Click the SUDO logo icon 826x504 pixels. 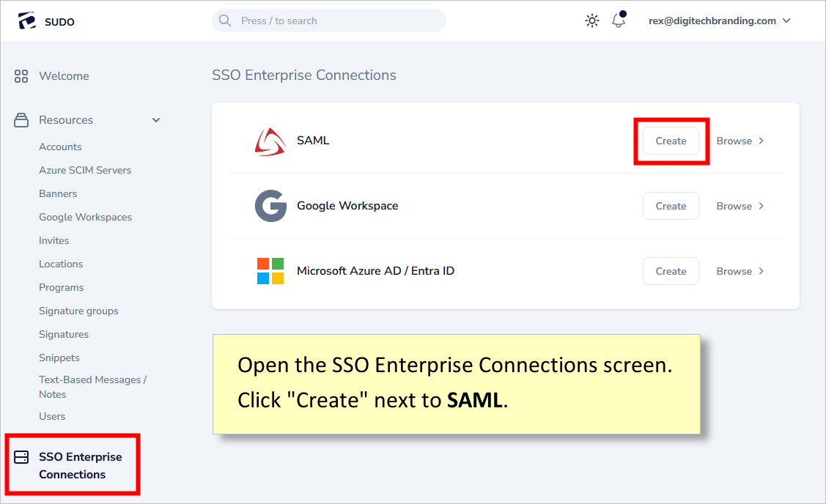pos(27,21)
